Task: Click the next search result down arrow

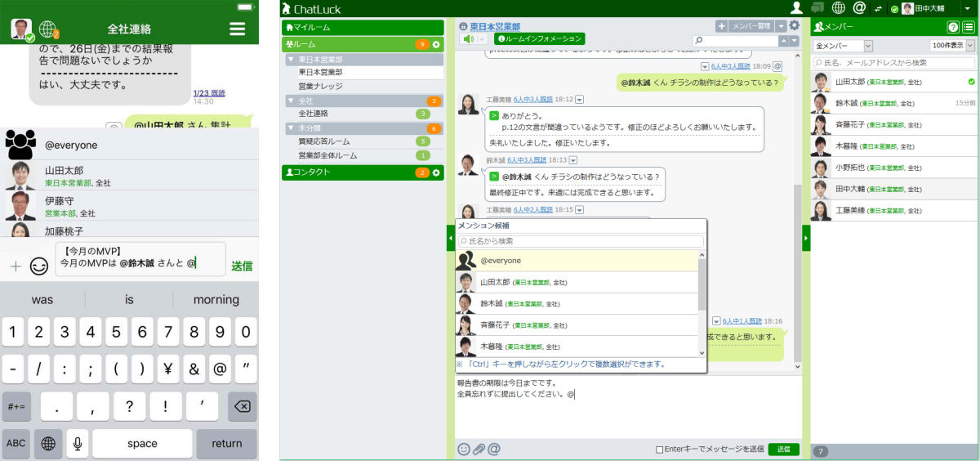Action: click(x=795, y=41)
